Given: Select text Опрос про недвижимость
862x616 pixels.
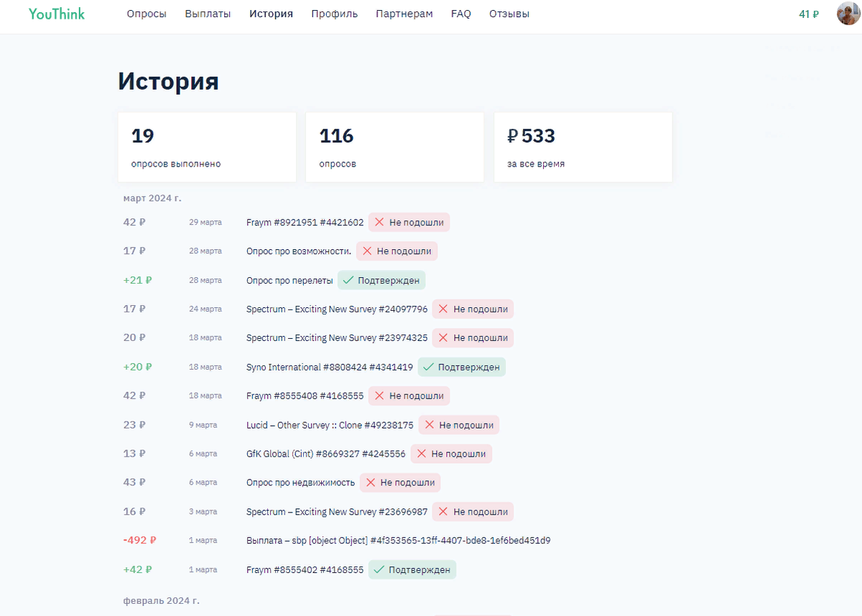Looking at the screenshot, I should coord(300,482).
